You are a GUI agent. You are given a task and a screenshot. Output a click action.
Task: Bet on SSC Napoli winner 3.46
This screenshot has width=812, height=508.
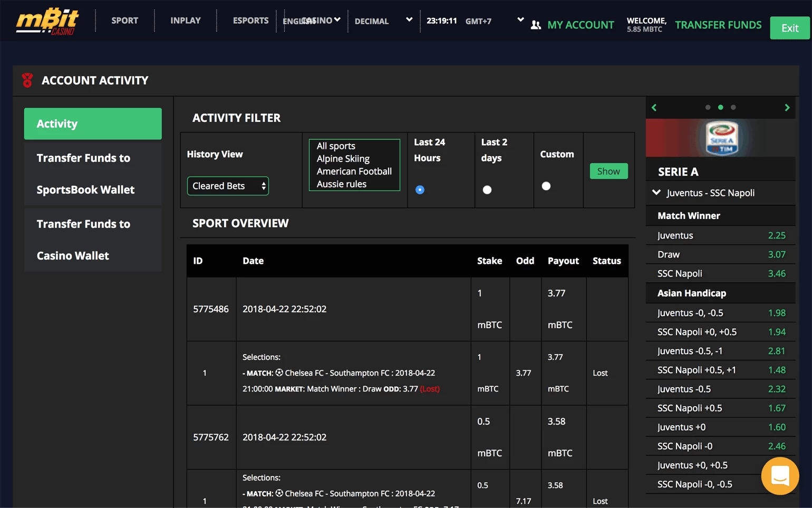720,273
